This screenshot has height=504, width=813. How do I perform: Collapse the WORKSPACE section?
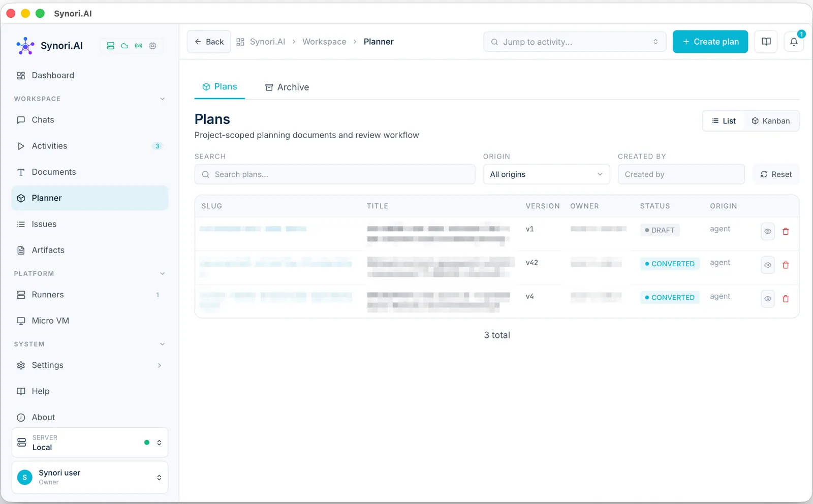(x=162, y=99)
